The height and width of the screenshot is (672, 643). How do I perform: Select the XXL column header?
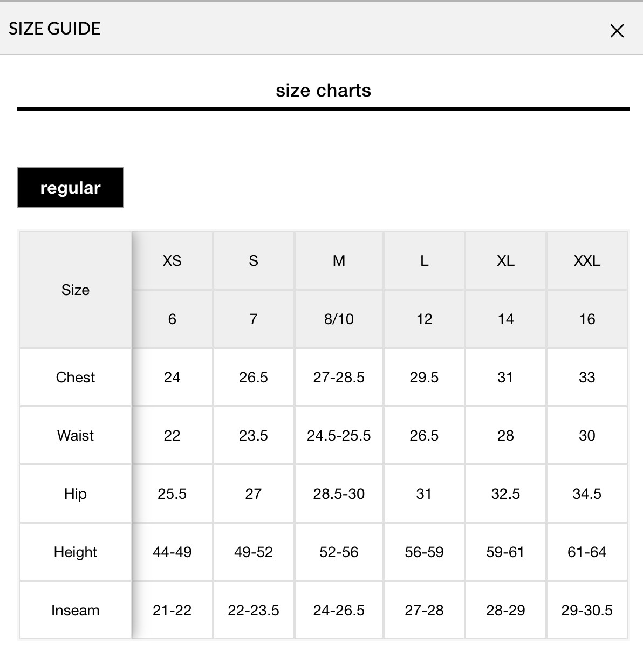(587, 260)
